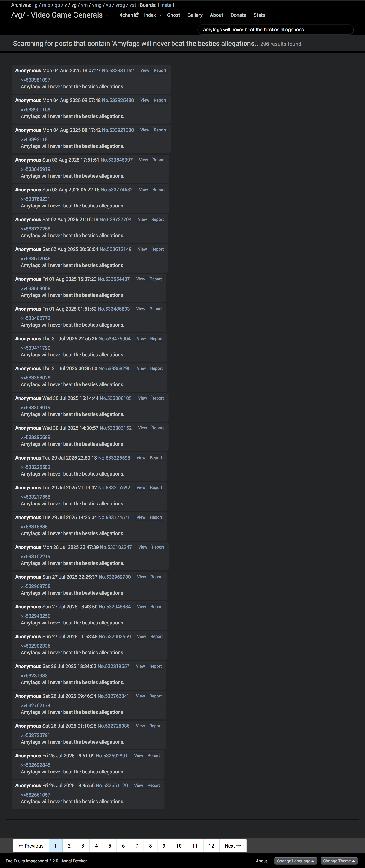Open the Stats page

[259, 15]
